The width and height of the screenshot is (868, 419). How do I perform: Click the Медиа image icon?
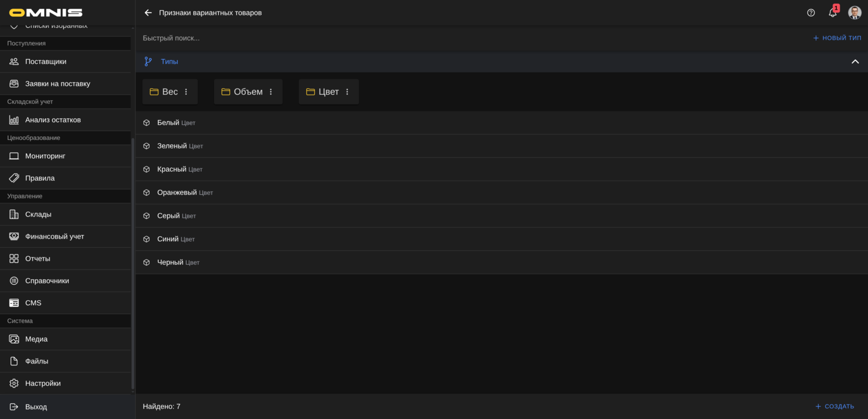[14, 339]
